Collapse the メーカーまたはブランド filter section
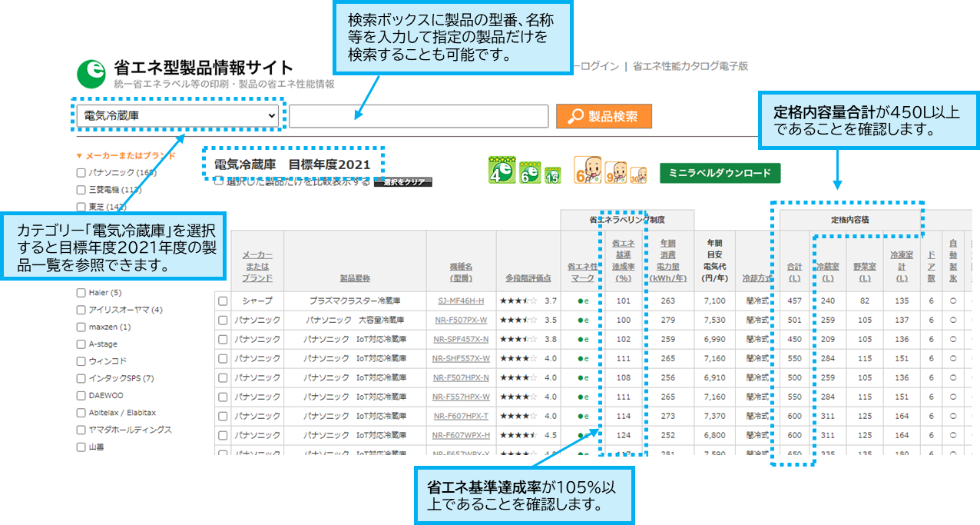 point(125,155)
